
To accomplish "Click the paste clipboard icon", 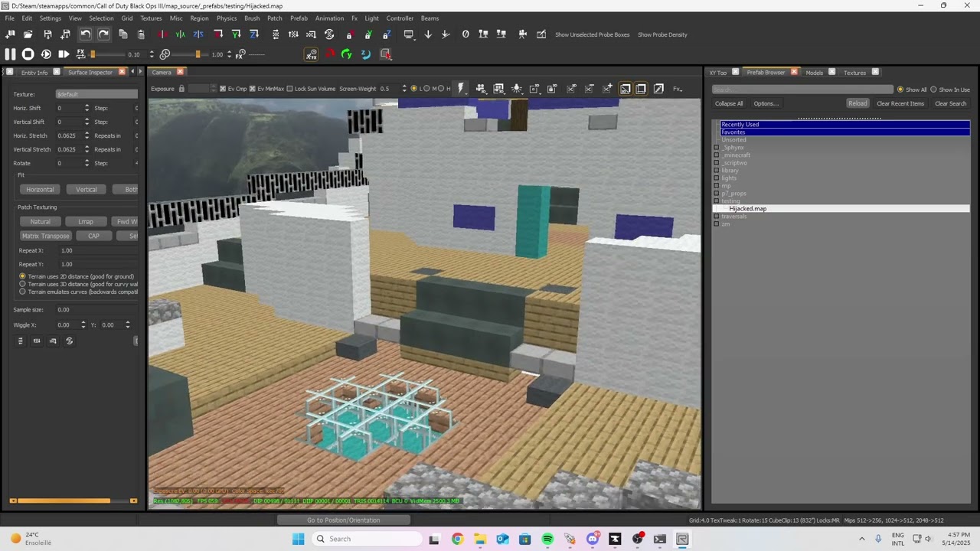I will 141,34.
